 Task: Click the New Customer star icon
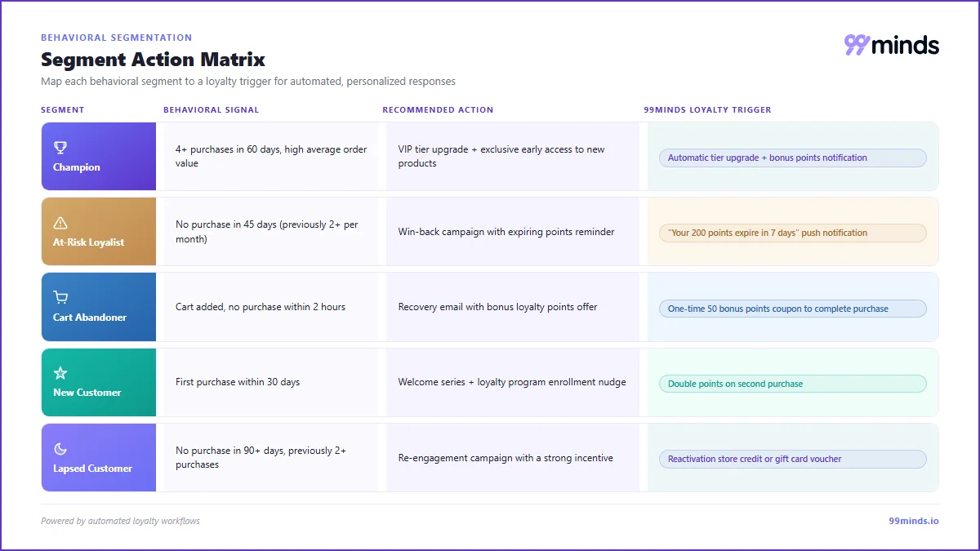pos(60,373)
